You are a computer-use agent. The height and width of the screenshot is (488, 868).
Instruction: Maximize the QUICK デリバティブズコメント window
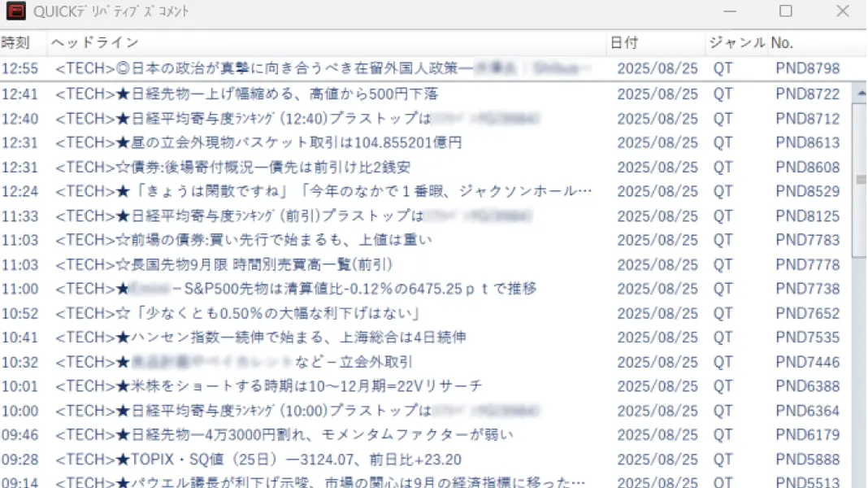point(786,11)
